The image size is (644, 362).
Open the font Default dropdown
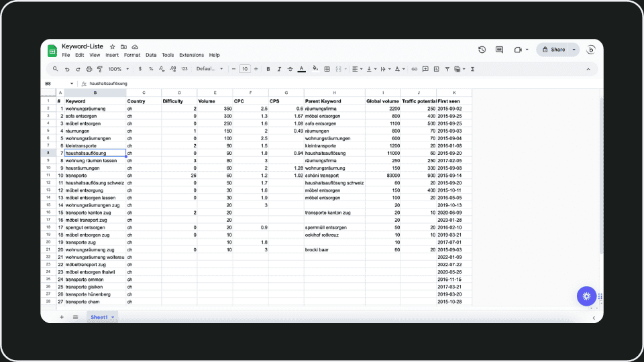pos(209,69)
